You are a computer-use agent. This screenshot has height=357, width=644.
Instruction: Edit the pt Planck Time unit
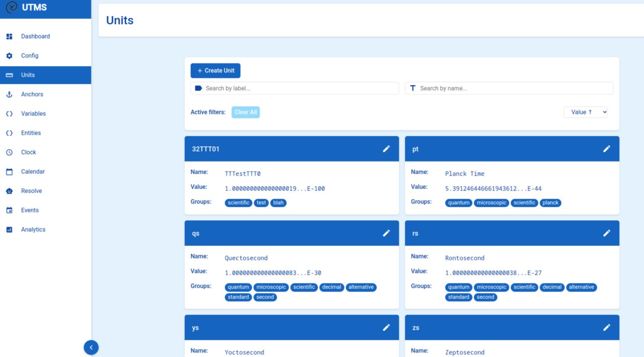607,149
